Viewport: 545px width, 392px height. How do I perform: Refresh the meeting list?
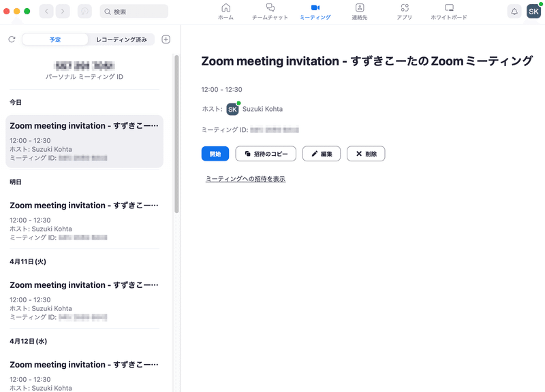[x=12, y=39]
